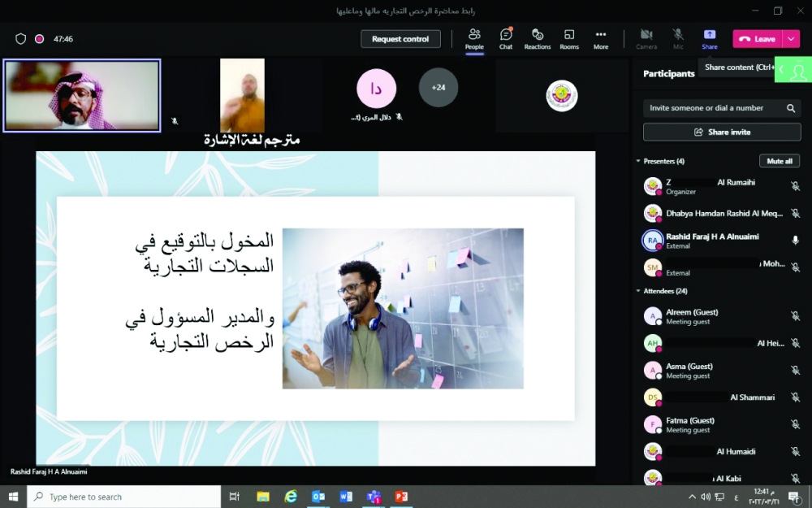Click the Share invite button
The image size is (812, 508).
(x=721, y=132)
